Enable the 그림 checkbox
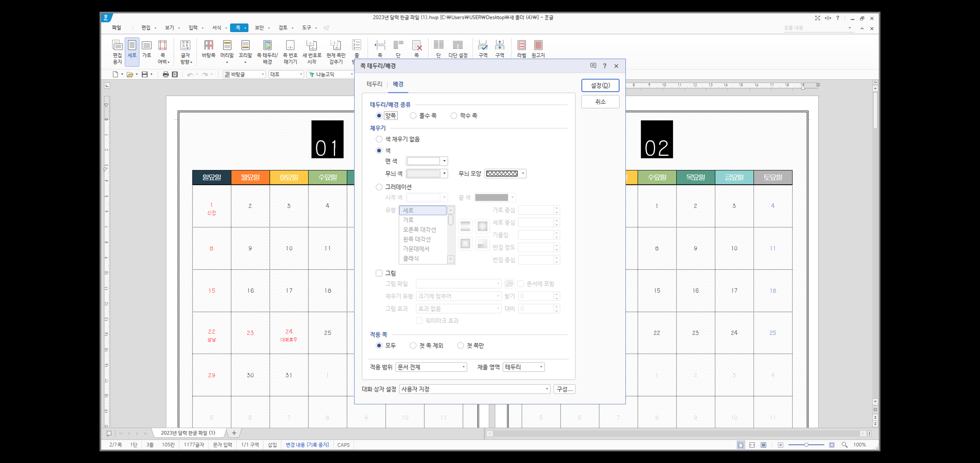 [379, 273]
